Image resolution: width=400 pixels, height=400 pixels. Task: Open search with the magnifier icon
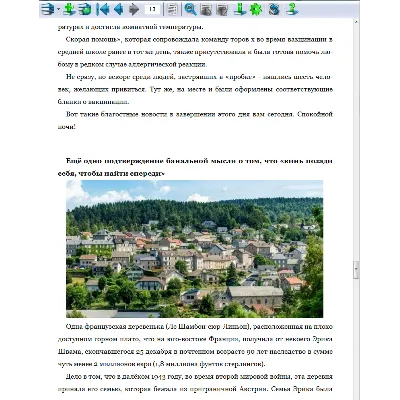[x=190, y=9]
